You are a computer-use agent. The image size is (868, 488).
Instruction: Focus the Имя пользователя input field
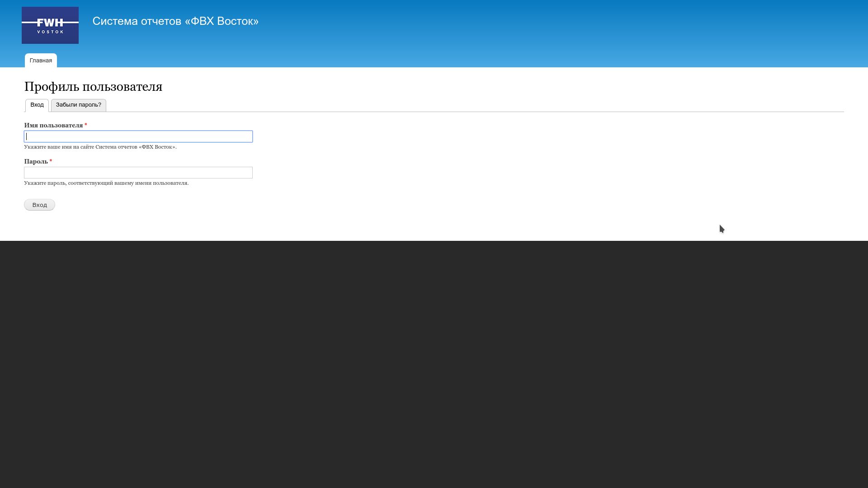point(138,136)
